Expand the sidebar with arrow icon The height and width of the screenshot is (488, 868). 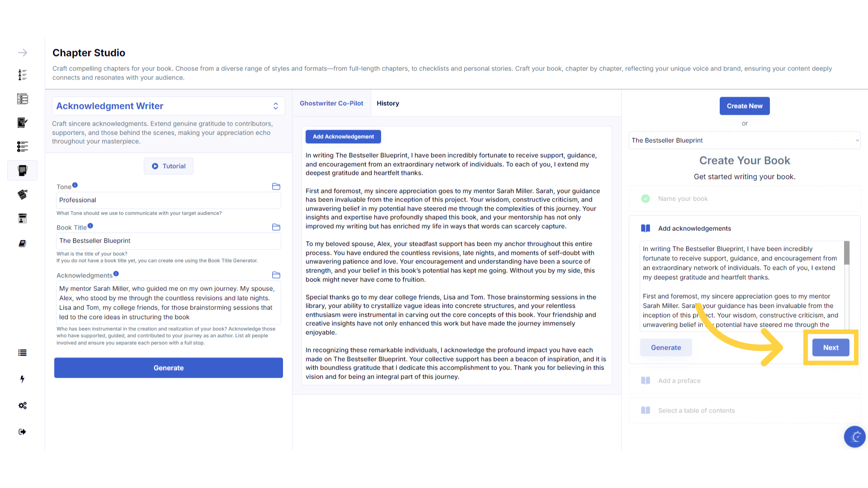pyautogui.click(x=23, y=53)
